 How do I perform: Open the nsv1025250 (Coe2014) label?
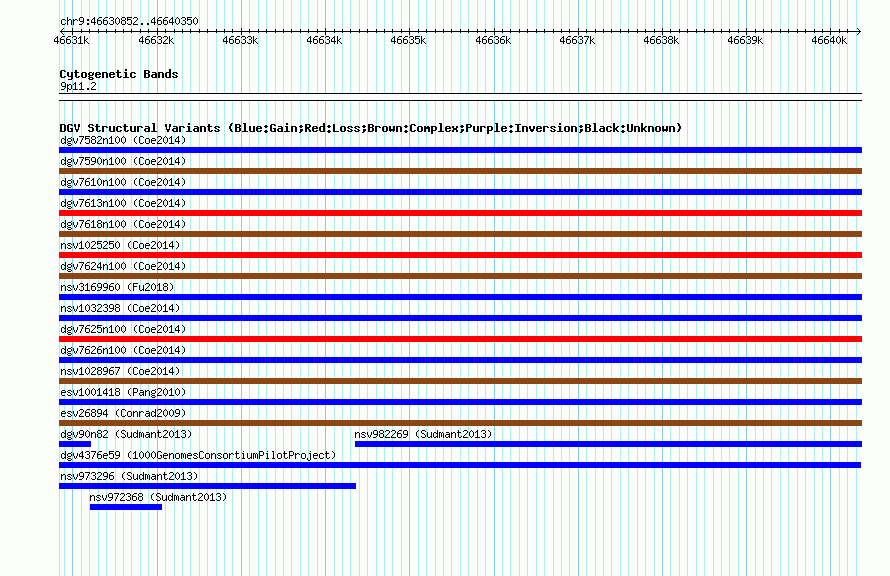point(120,245)
